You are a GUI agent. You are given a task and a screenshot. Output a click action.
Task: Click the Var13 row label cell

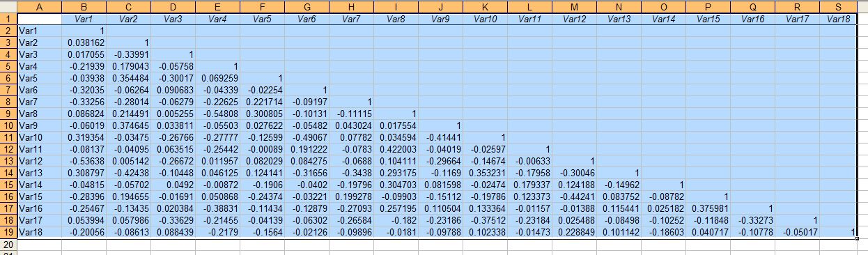click(x=40, y=173)
